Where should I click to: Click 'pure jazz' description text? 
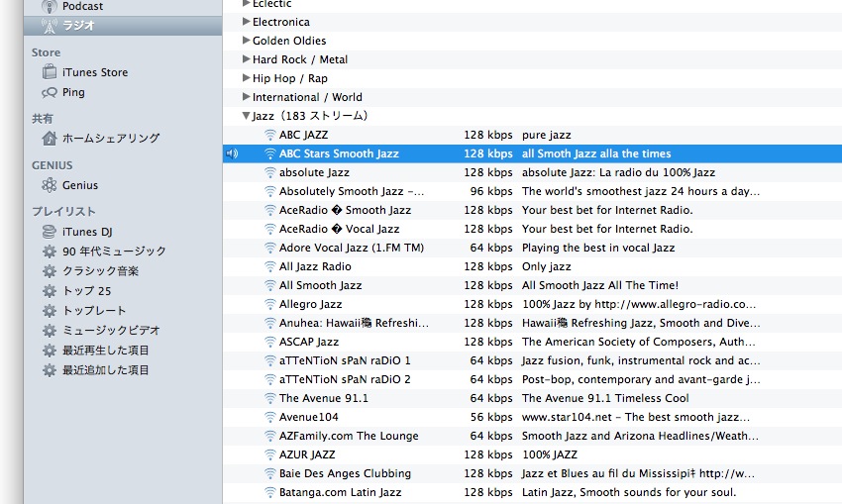pos(546,135)
